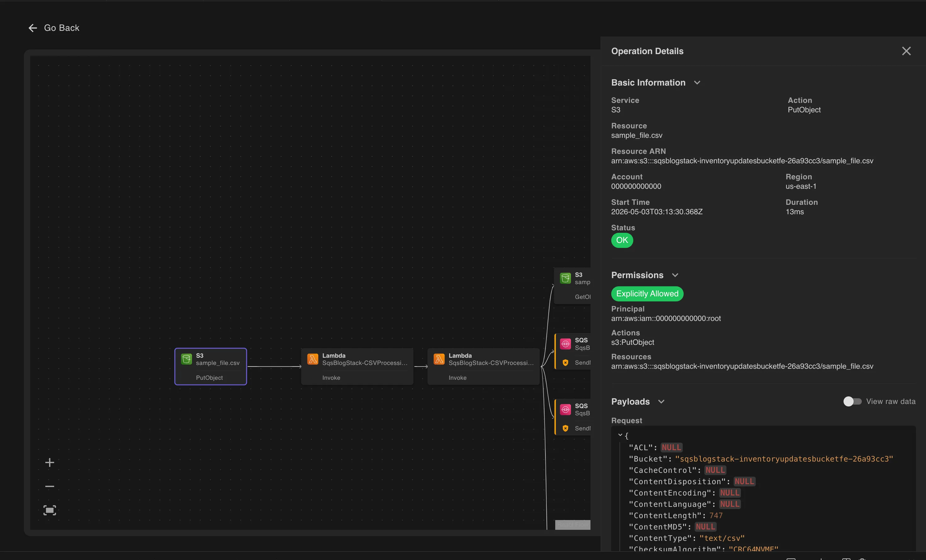Select the Account value 000000000000

point(636,186)
